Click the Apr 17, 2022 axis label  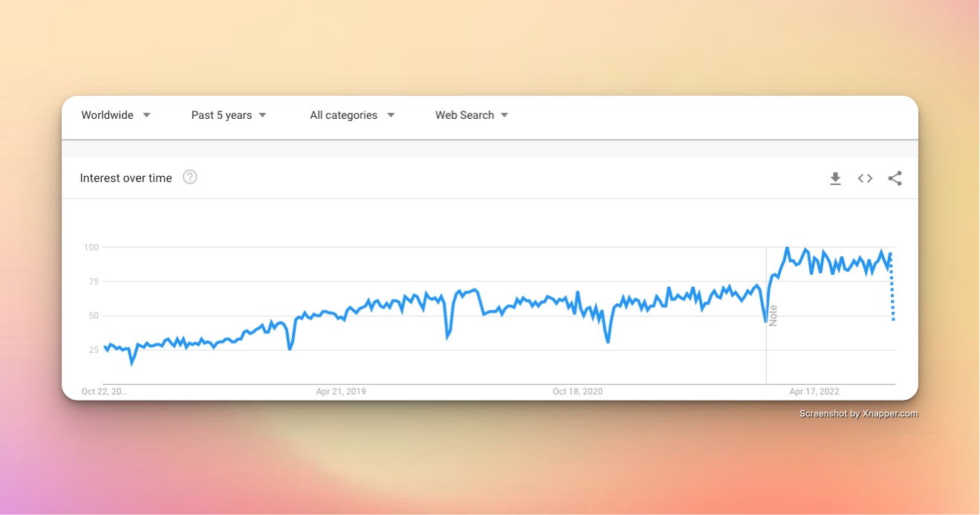pos(814,392)
